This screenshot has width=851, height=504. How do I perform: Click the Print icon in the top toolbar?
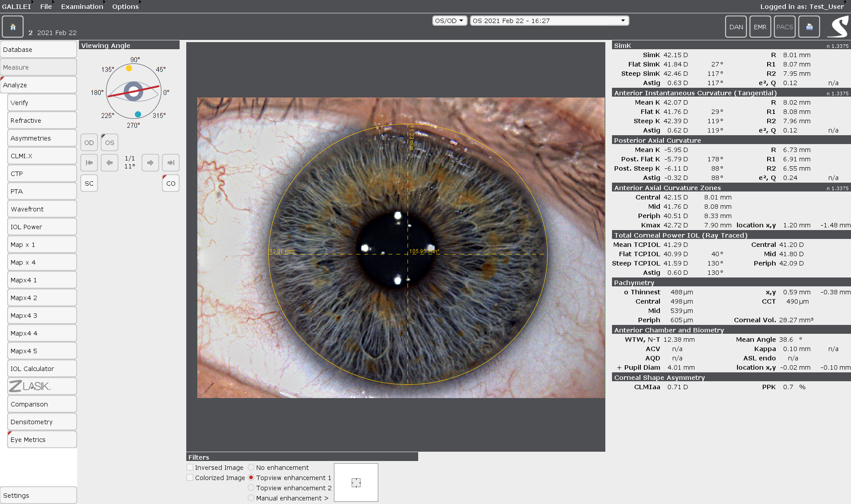coord(808,27)
